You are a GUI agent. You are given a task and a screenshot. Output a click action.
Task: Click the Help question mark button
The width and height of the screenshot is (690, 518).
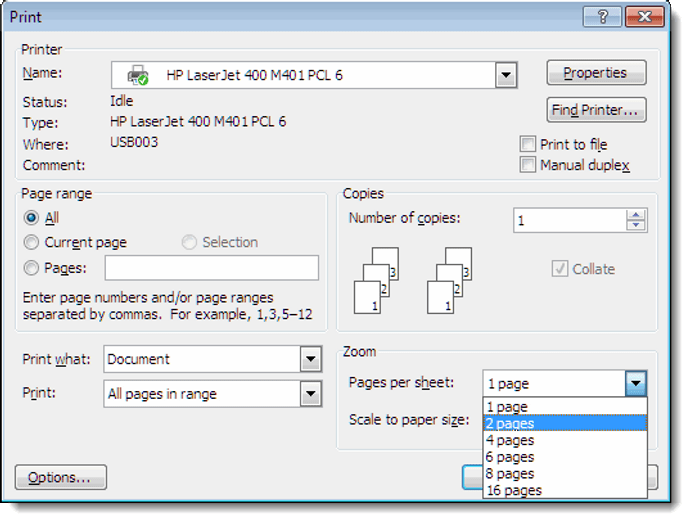coord(602,17)
